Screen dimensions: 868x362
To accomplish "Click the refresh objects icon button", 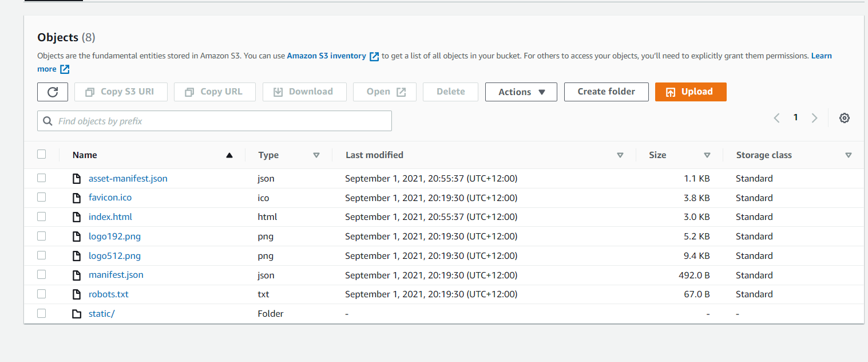I will coord(53,92).
